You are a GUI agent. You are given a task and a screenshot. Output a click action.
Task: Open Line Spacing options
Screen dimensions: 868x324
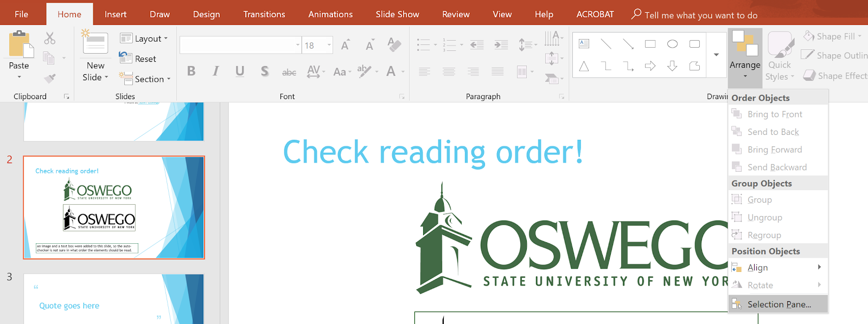pos(527,44)
